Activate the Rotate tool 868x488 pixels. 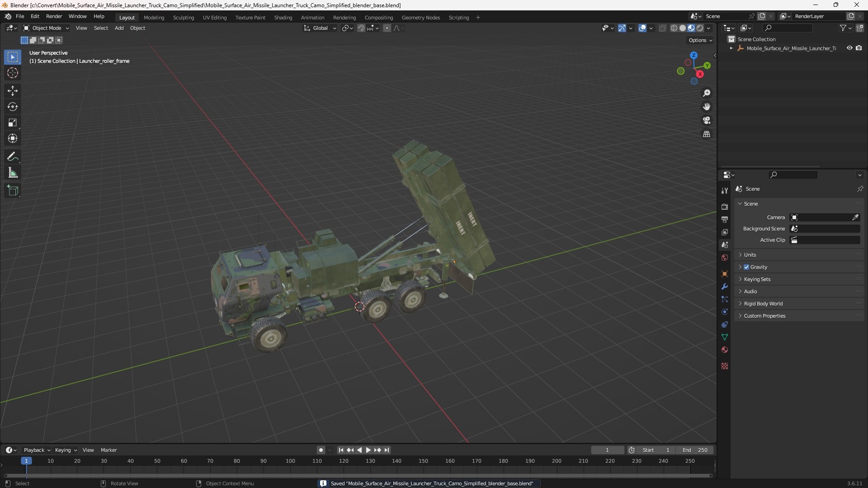click(13, 107)
